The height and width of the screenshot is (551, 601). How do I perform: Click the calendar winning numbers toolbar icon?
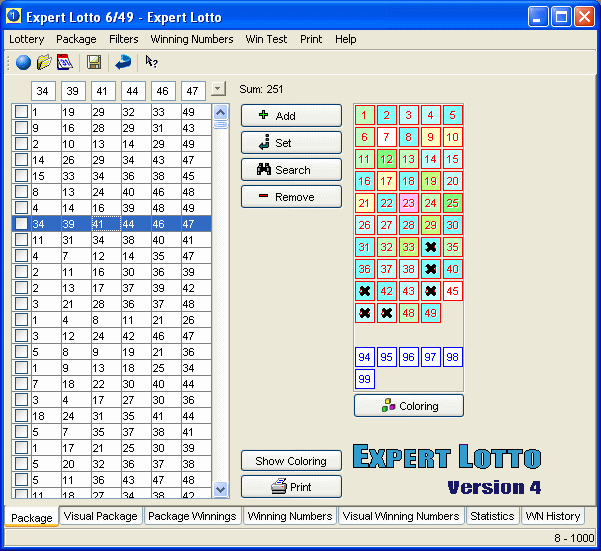tap(64, 62)
